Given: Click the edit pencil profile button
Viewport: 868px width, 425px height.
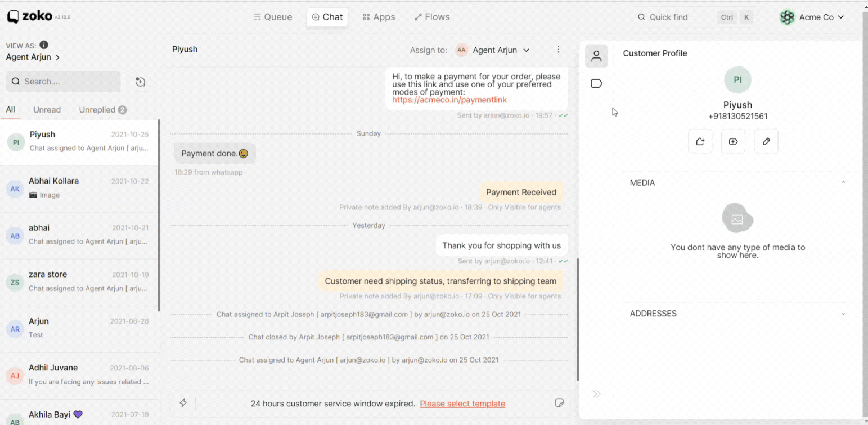Looking at the screenshot, I should pyautogui.click(x=766, y=141).
